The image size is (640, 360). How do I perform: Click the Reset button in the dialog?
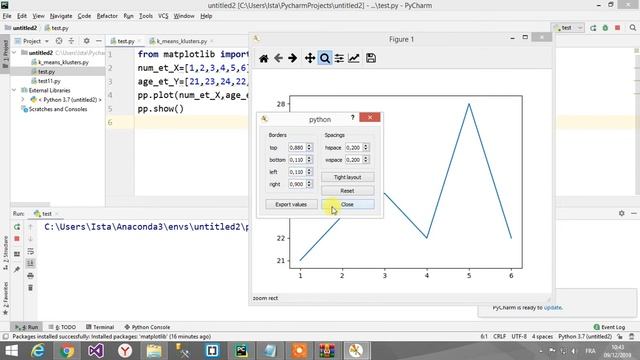(x=347, y=191)
